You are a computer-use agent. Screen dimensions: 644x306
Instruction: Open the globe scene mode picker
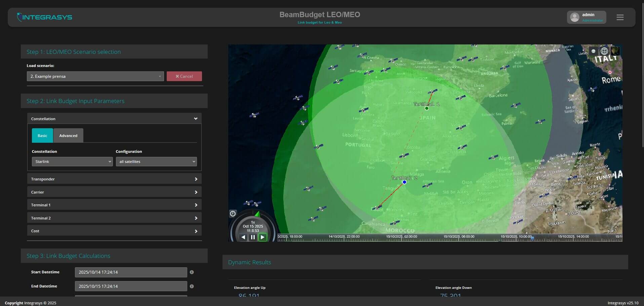point(604,51)
